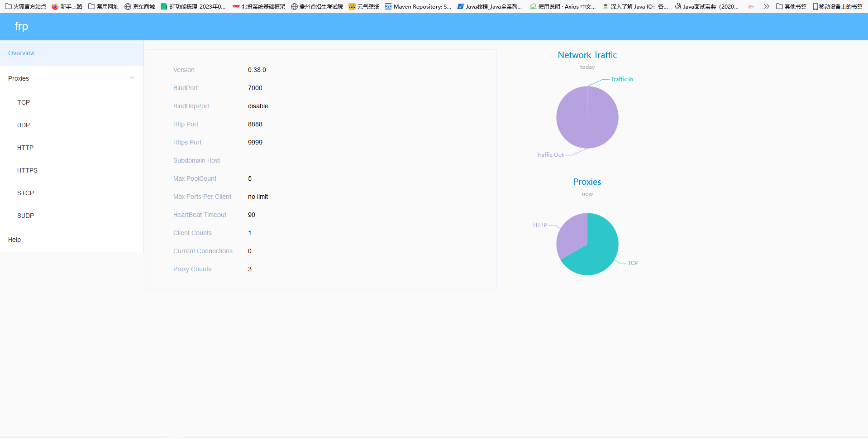The image size is (868, 438).
Task: Select the TCP proxies item
Action: pyautogui.click(x=72, y=102)
